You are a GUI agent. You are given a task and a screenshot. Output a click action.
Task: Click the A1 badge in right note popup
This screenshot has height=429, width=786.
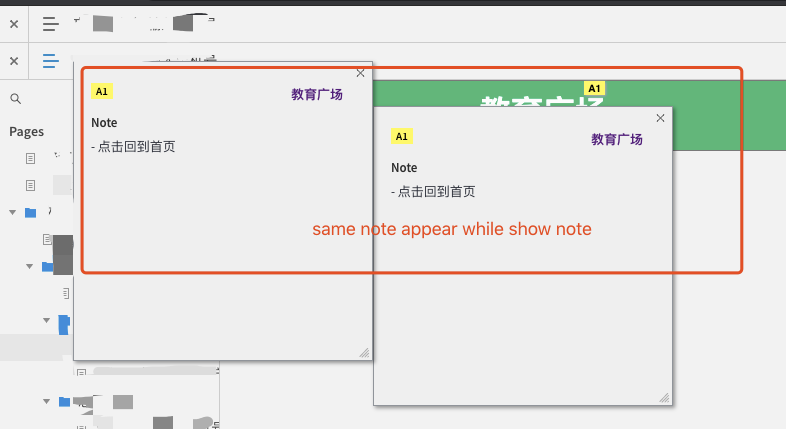tap(402, 136)
